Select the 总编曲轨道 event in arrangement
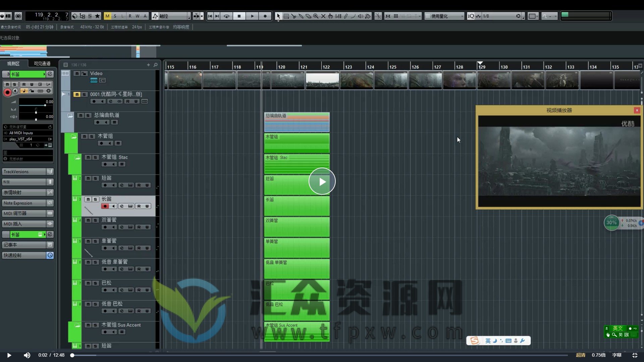This screenshot has width=644, height=362. [297, 122]
